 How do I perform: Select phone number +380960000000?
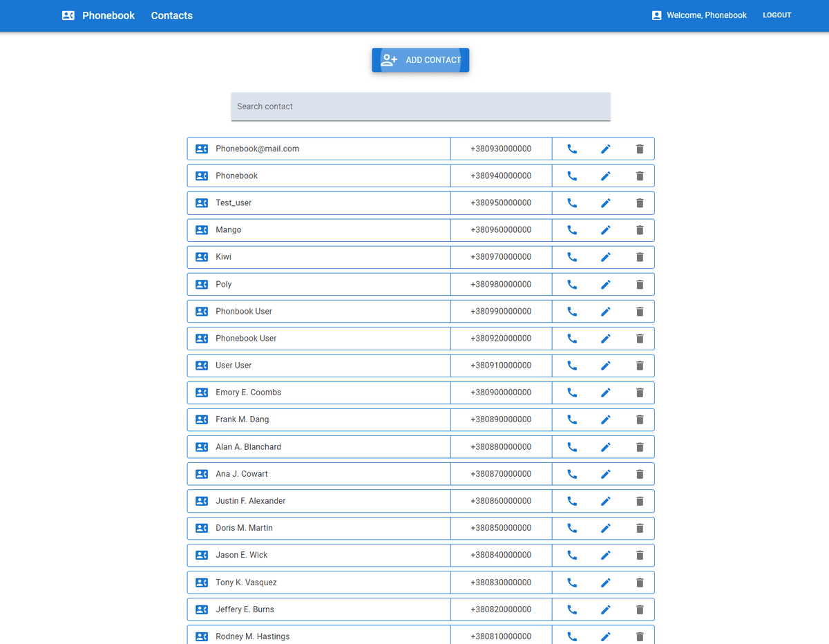[501, 230]
